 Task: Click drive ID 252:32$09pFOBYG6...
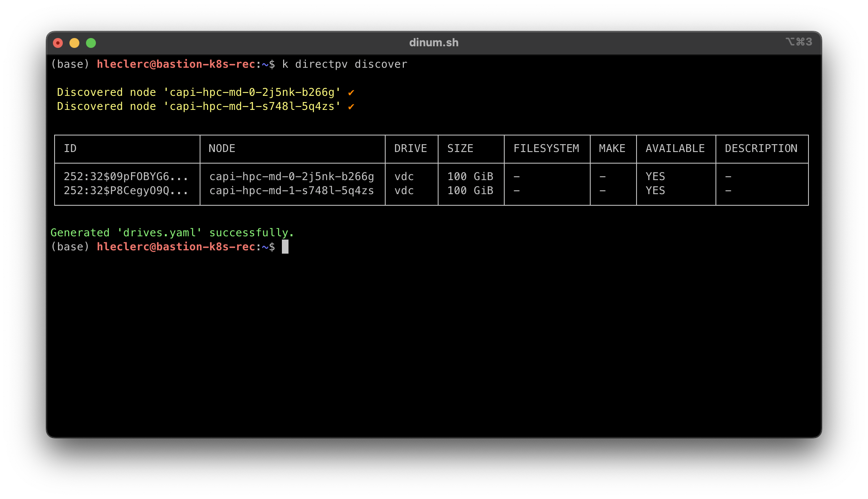tap(126, 177)
